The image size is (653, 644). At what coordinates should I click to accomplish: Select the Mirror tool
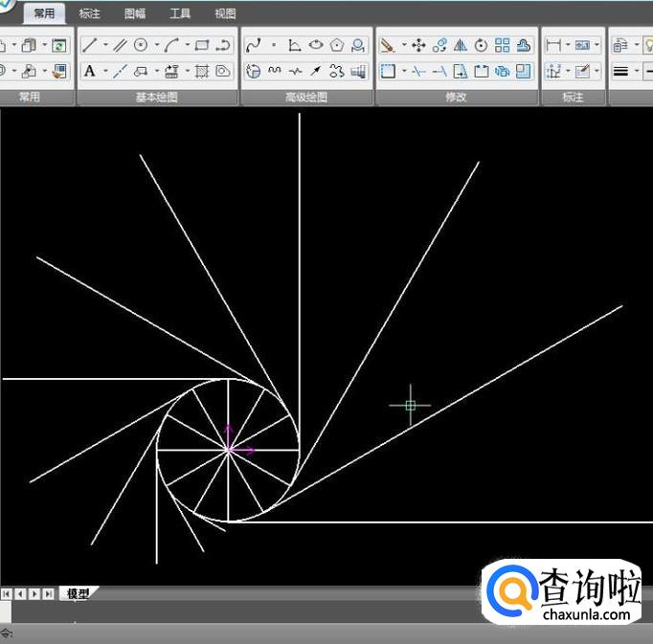tap(461, 45)
